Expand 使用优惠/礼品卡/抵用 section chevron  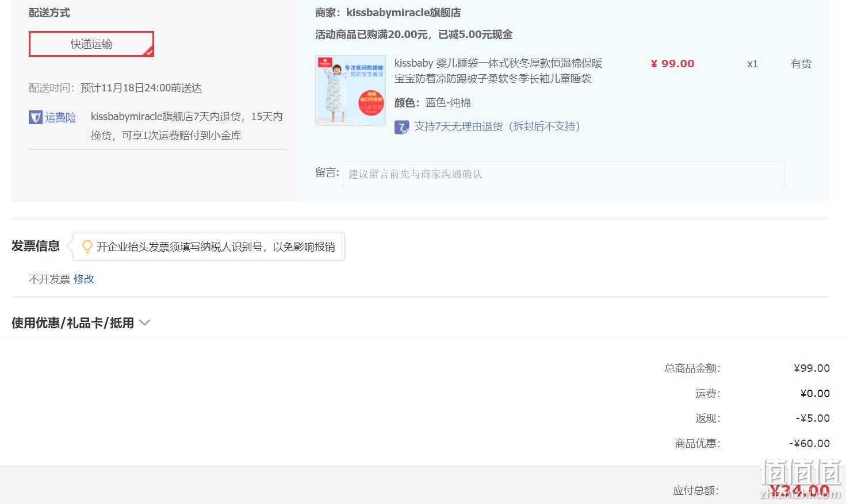click(145, 323)
